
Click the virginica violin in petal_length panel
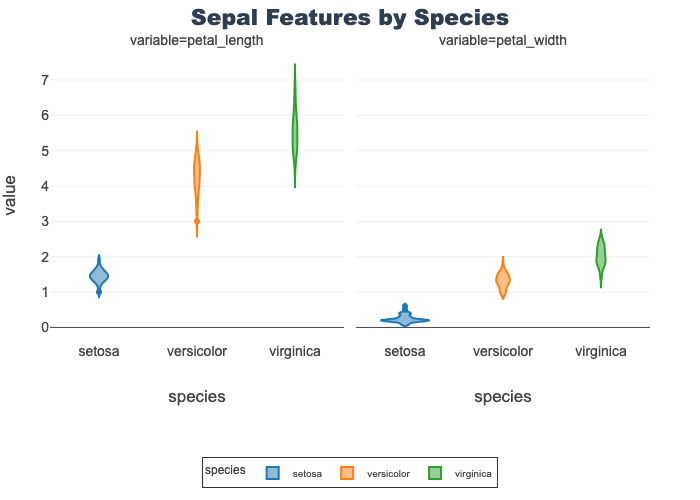pos(295,135)
